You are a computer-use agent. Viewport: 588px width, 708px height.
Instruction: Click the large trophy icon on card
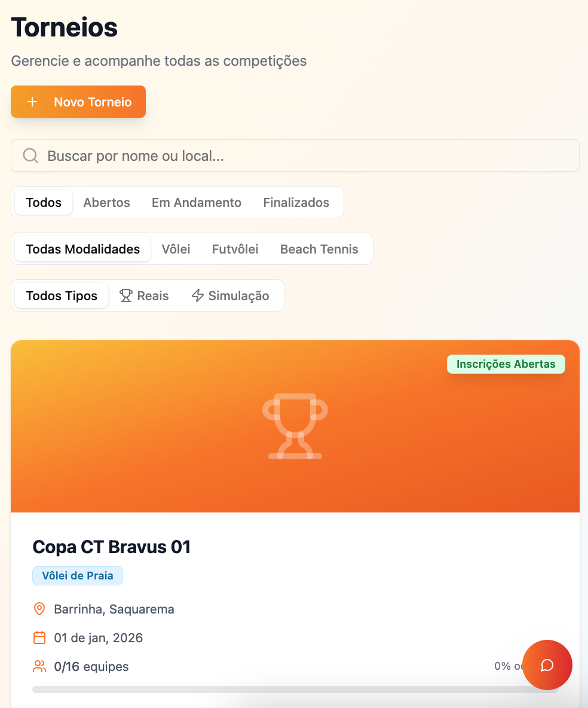295,426
